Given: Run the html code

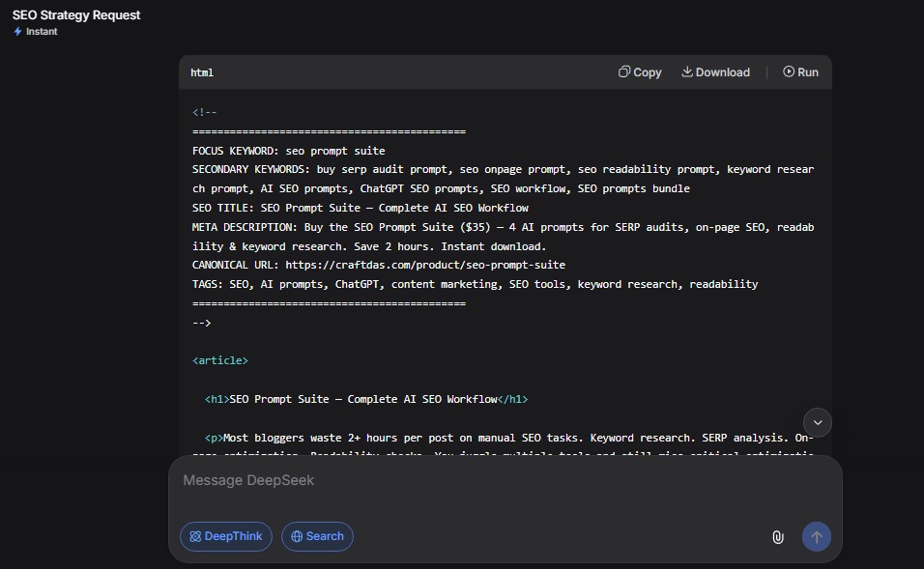Looking at the screenshot, I should point(800,71).
